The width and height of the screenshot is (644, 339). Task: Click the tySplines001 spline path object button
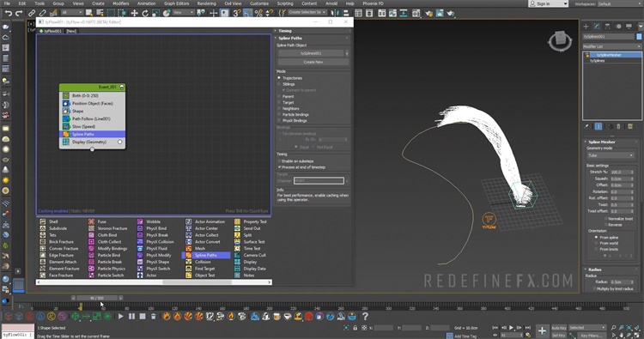tap(311, 53)
